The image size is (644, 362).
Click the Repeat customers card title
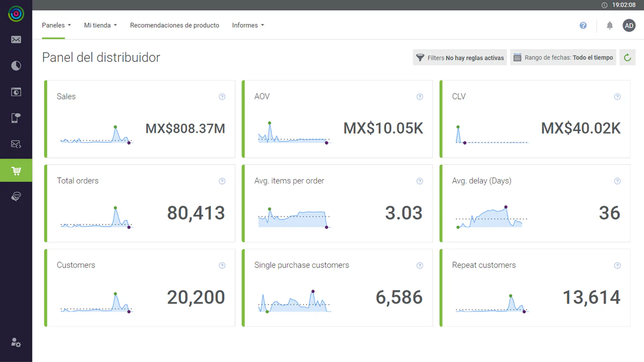point(484,265)
